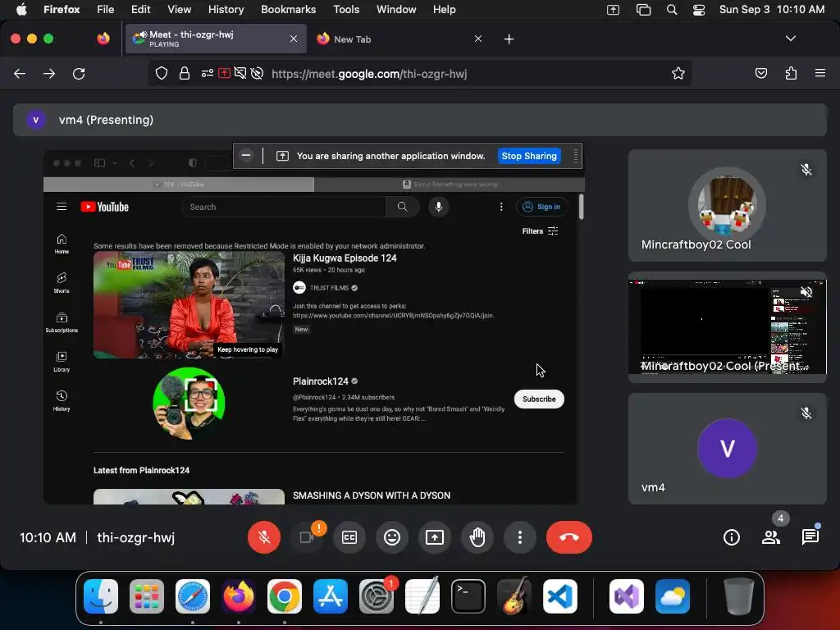Click YouTube Sign in button
Screen dimensions: 840x630
tap(541, 207)
